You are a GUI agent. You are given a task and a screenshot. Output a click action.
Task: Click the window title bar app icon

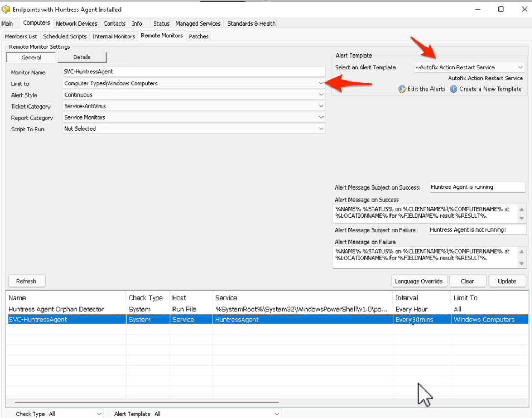click(6, 9)
